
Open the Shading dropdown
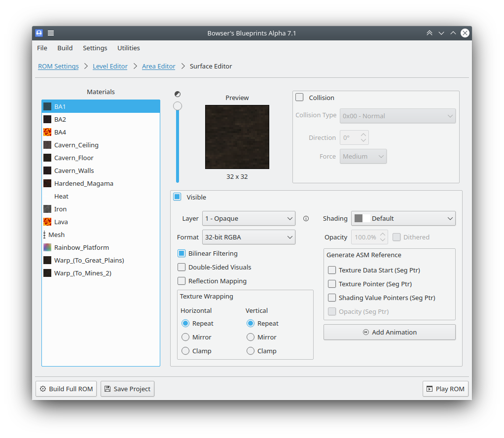click(x=403, y=219)
